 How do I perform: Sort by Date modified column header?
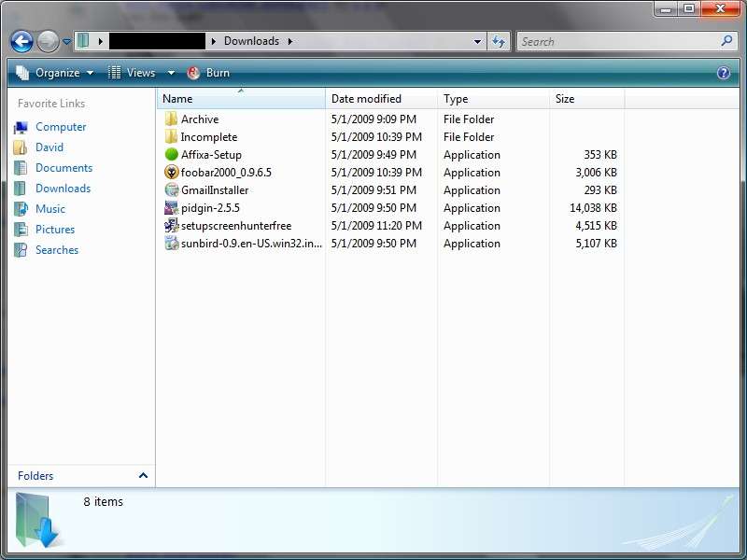click(381, 99)
